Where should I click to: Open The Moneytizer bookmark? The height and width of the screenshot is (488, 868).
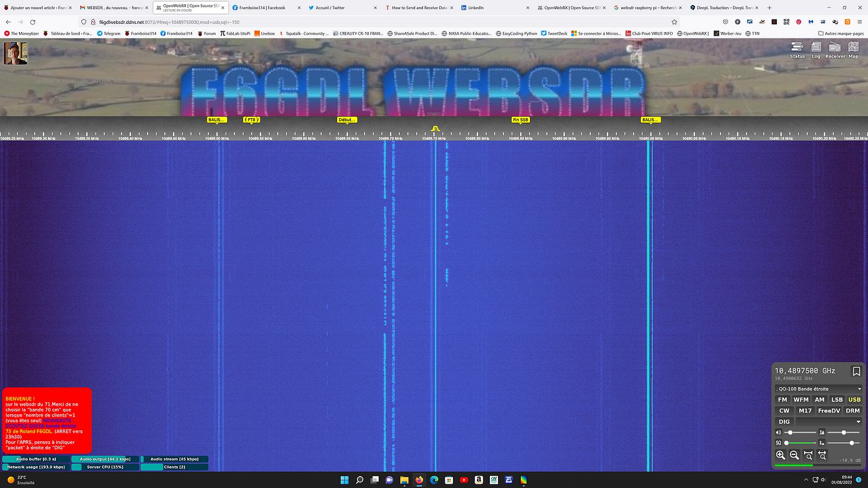tap(22, 34)
